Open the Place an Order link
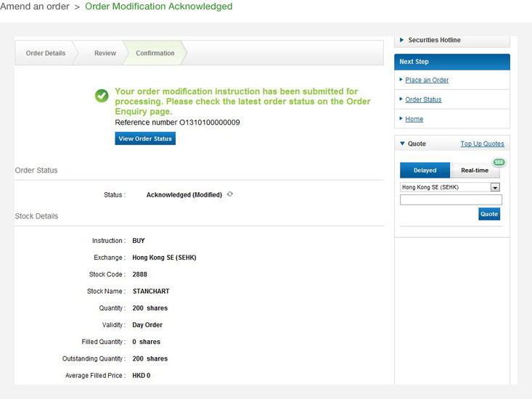Screen dimensions: 532x399 tap(427, 80)
